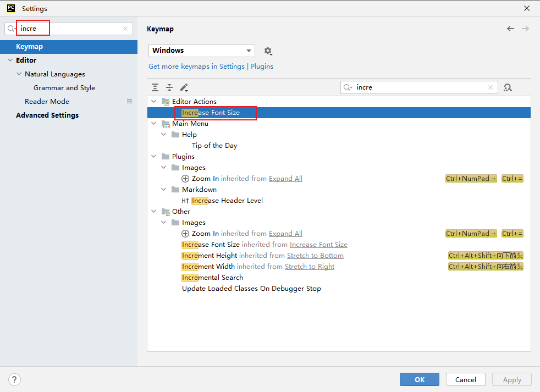Open the keymap gear options menu
This screenshot has width=540, height=392.
click(268, 51)
